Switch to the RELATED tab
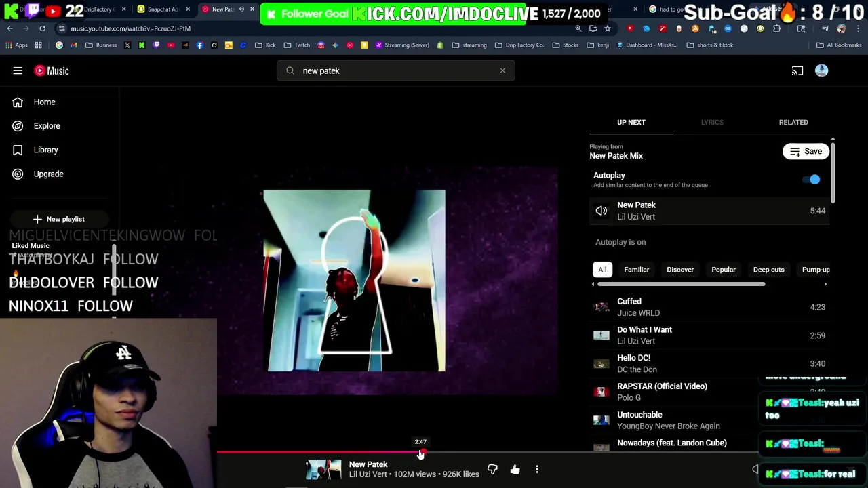The image size is (868, 488). point(793,122)
